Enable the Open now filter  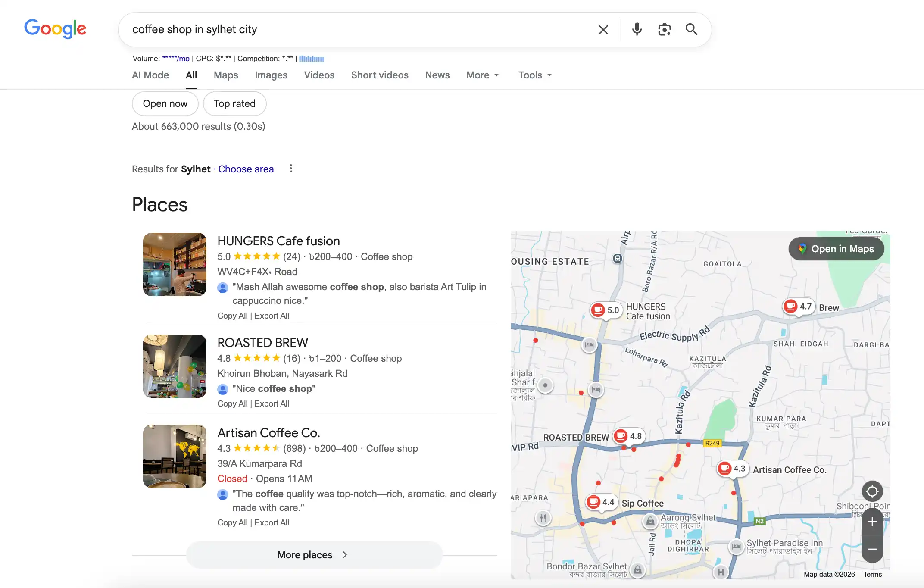click(x=165, y=103)
